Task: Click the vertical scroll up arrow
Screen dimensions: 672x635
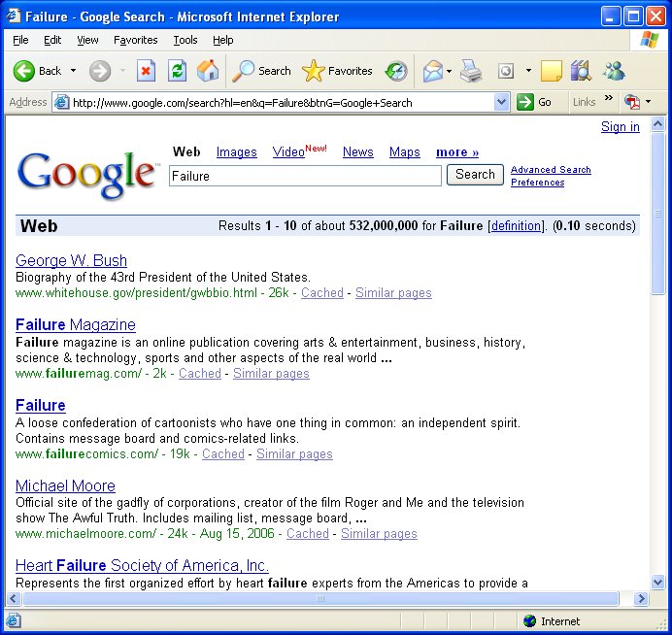Action: 657,124
